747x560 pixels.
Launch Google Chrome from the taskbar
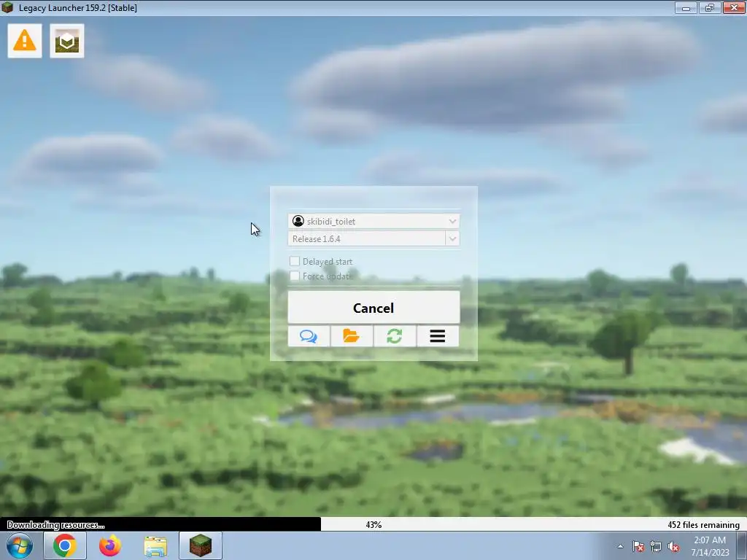click(x=65, y=545)
